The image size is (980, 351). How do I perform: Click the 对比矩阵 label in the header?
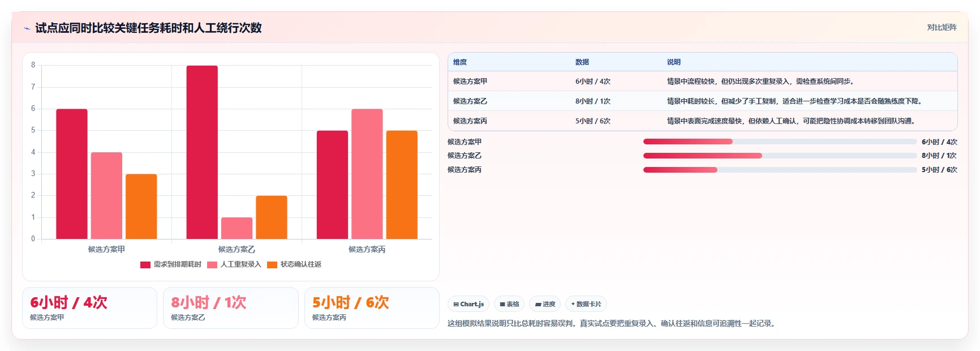pyautogui.click(x=942, y=27)
